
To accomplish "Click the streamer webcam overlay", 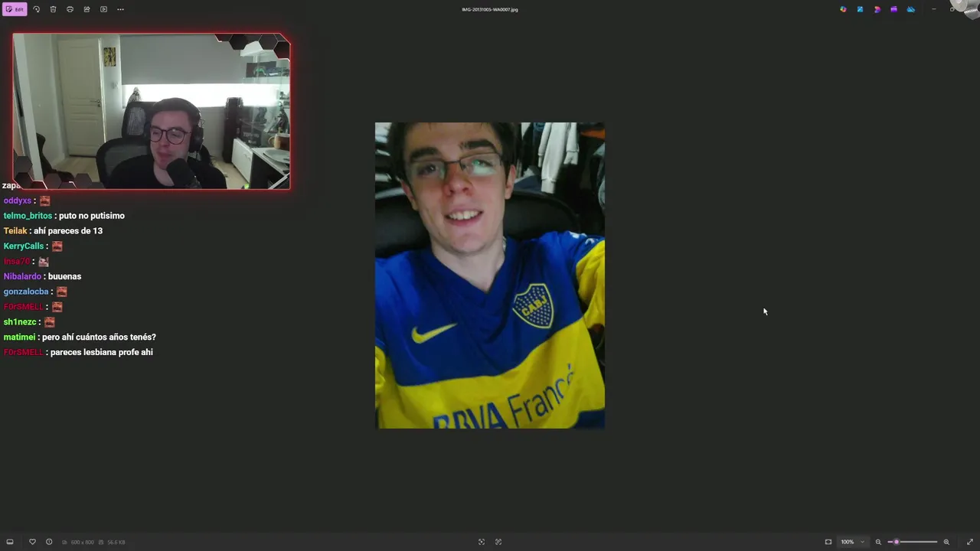I will click(151, 112).
